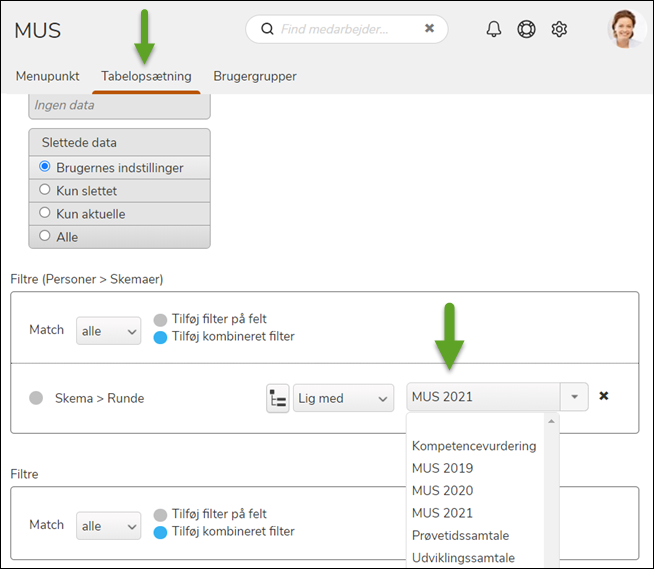This screenshot has height=569, width=654.
Task: Clear search with the X icon
Action: (x=429, y=29)
